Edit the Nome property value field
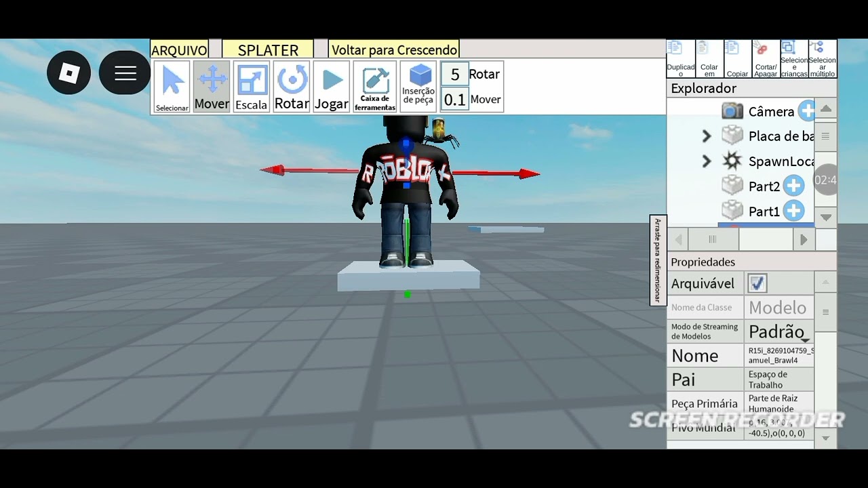Viewport: 868px width, 488px height. (779, 355)
